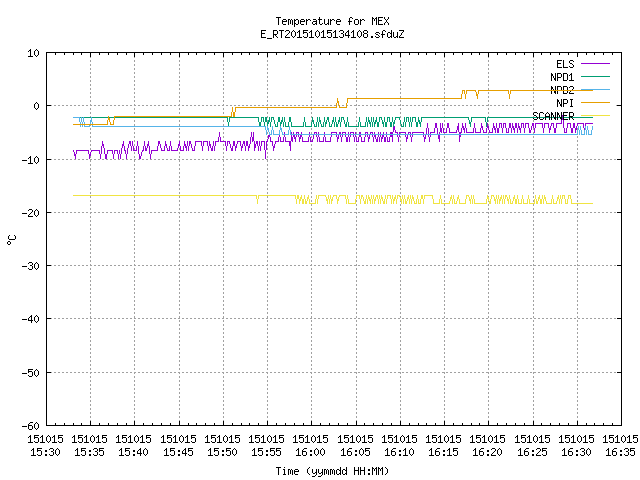Click the purple ELS legend line sample
Viewport: 640px width, 480px height.
pos(595,64)
